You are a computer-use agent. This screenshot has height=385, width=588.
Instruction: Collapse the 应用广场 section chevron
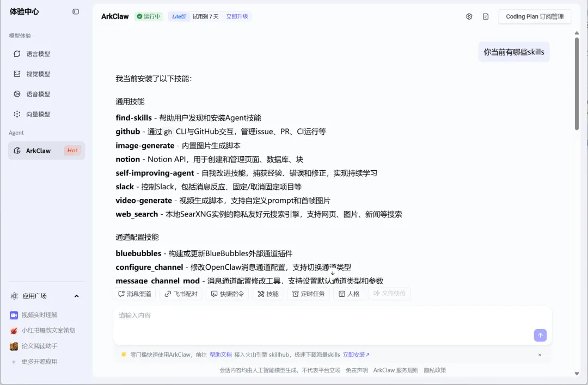pyautogui.click(x=77, y=296)
